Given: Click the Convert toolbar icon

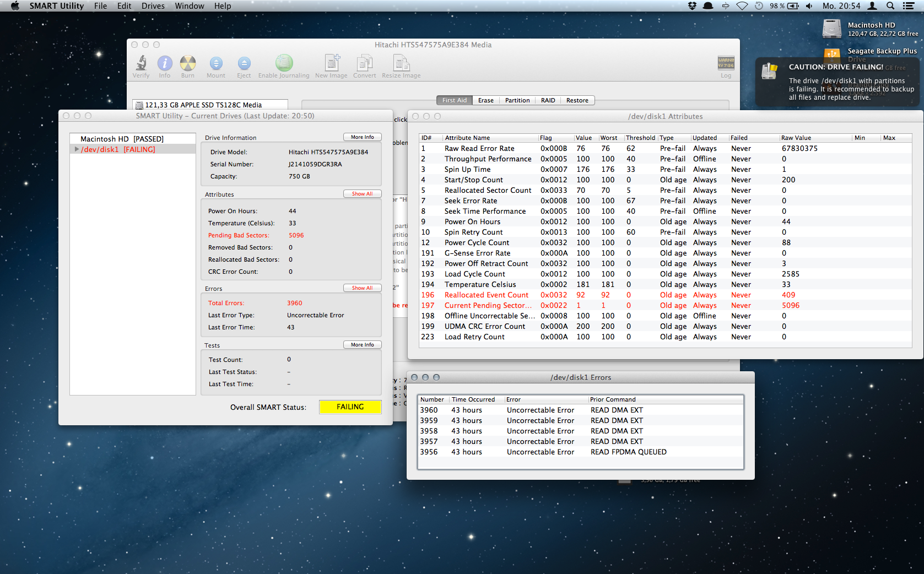Looking at the screenshot, I should click(x=365, y=63).
